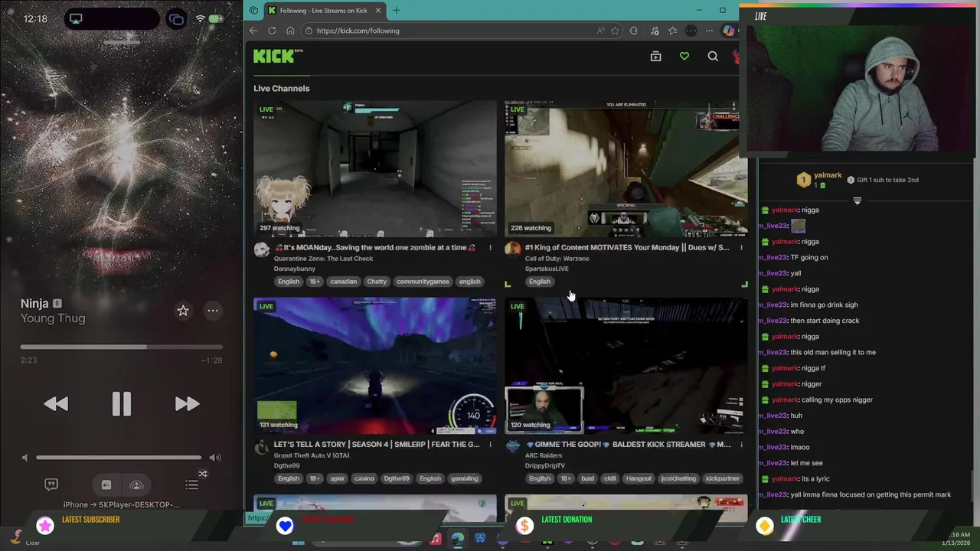Toggle shuffle in the music player
Screen dimensions: 980x551
[203, 474]
